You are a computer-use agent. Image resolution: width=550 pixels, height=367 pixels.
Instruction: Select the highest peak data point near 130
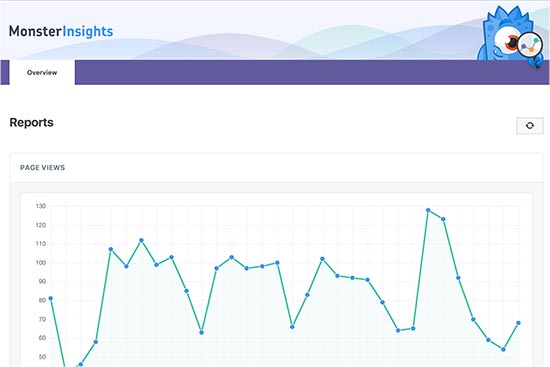428,210
